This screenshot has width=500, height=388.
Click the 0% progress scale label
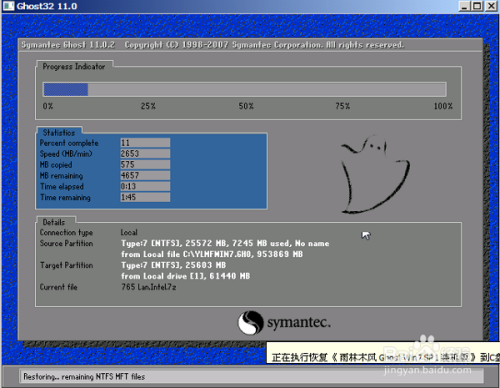coord(48,106)
